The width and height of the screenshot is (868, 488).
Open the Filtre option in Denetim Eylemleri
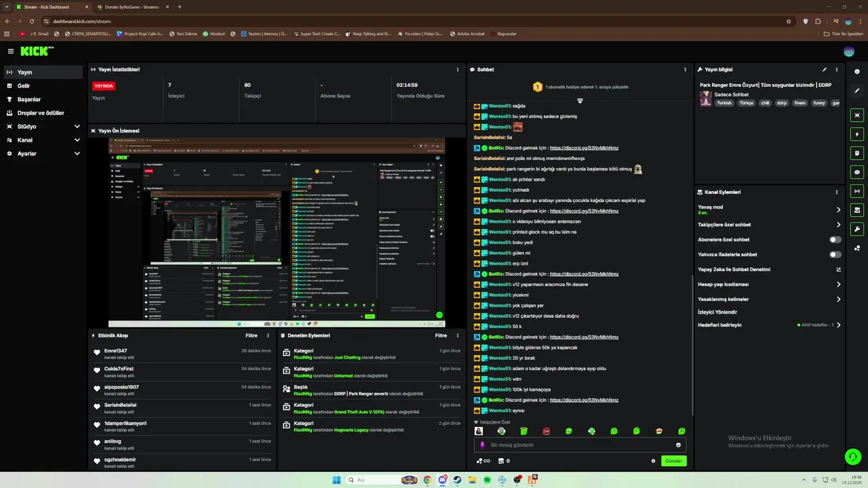441,335
